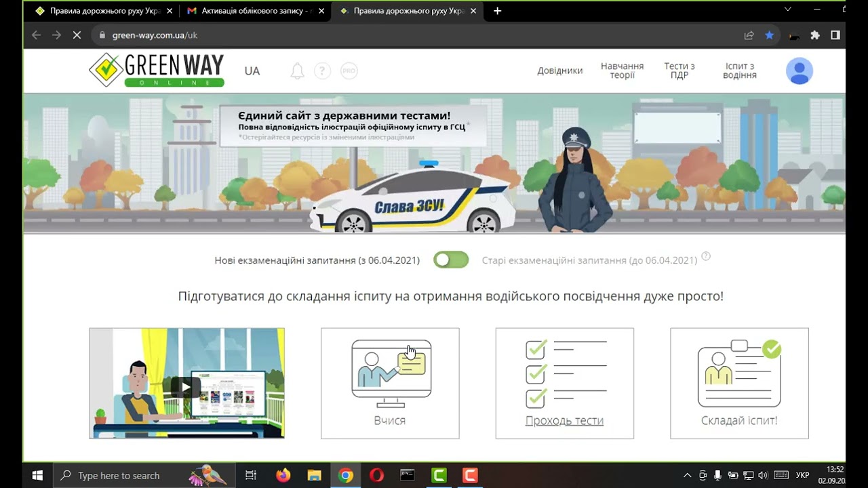Open the notifications bell icon
The height and width of the screenshot is (488, 868).
click(297, 70)
